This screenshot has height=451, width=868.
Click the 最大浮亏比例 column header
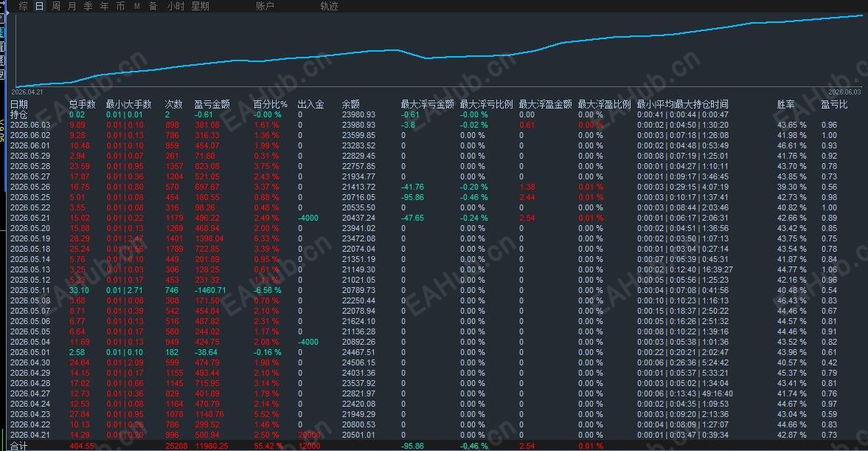[x=486, y=104]
